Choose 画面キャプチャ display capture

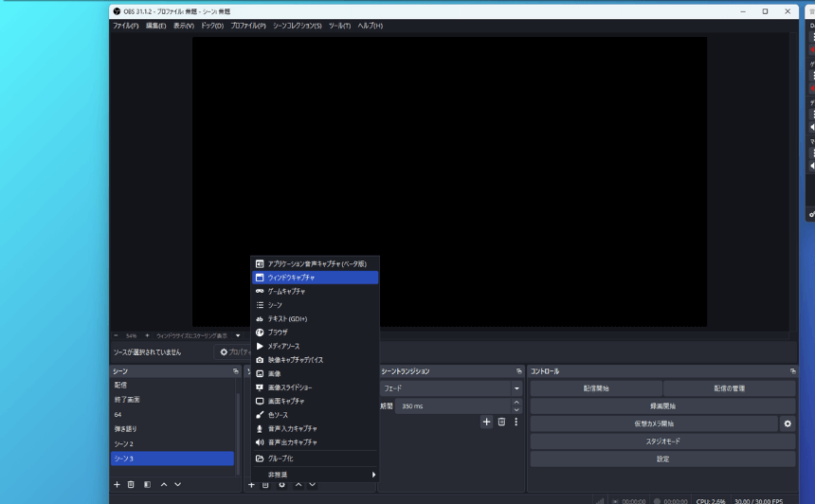pos(285,401)
